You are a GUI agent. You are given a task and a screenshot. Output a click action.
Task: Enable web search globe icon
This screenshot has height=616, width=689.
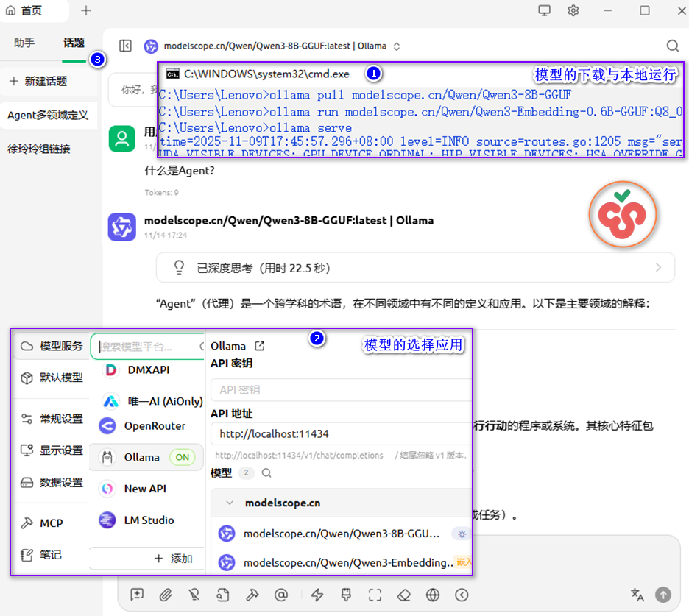[x=433, y=595]
